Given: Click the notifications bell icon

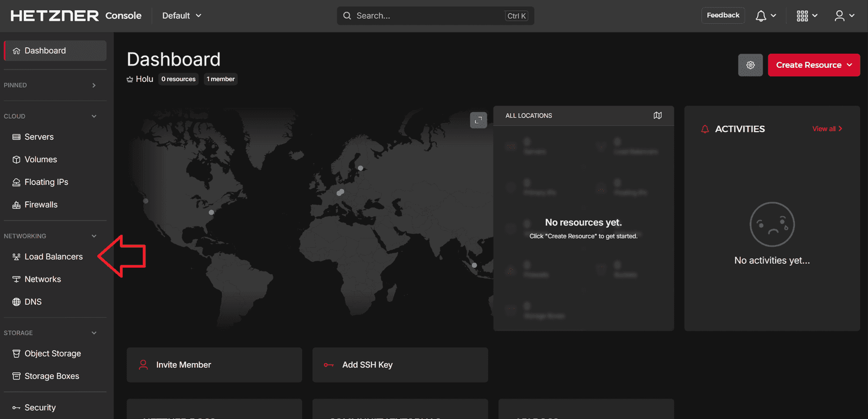Looking at the screenshot, I should 761,16.
